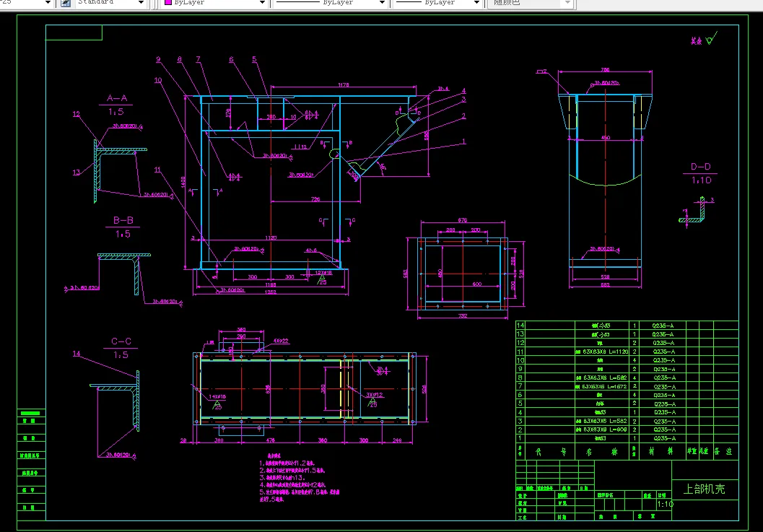Select the D—D section view title
763x532 pixels.
point(700,167)
